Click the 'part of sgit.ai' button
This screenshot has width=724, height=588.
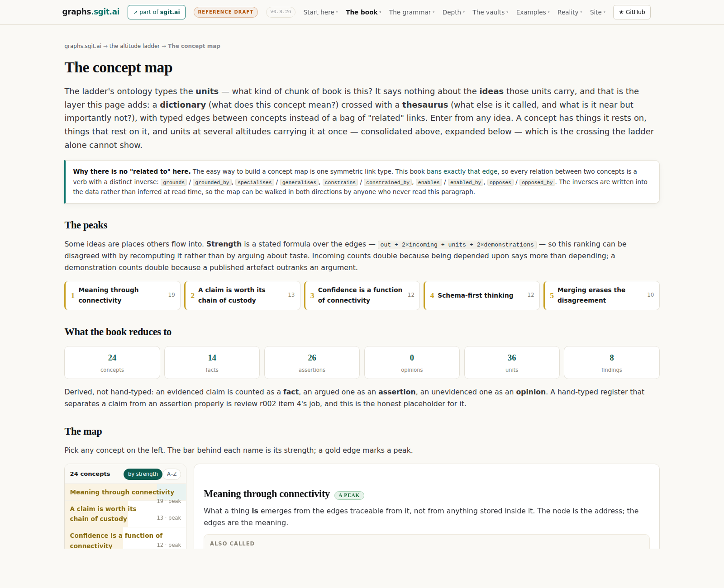click(157, 12)
